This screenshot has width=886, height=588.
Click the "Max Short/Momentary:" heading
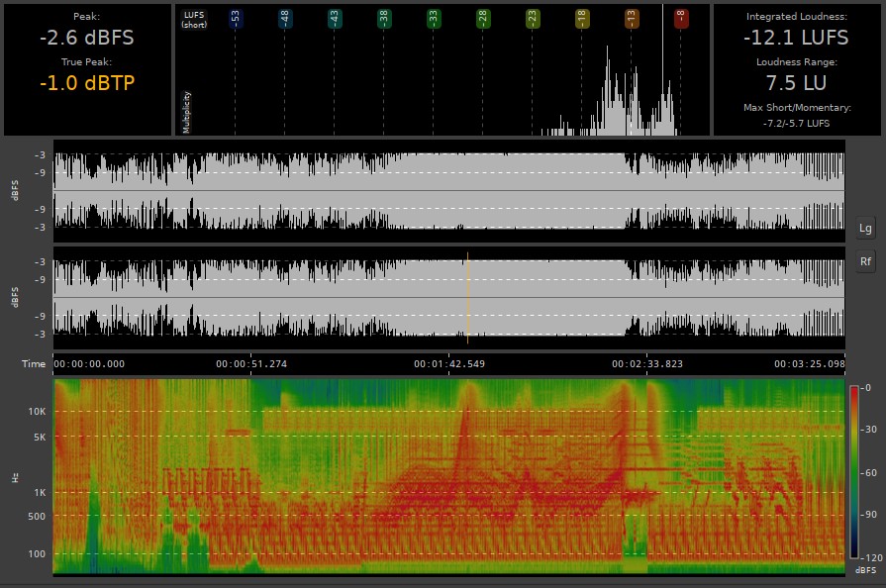(x=797, y=107)
